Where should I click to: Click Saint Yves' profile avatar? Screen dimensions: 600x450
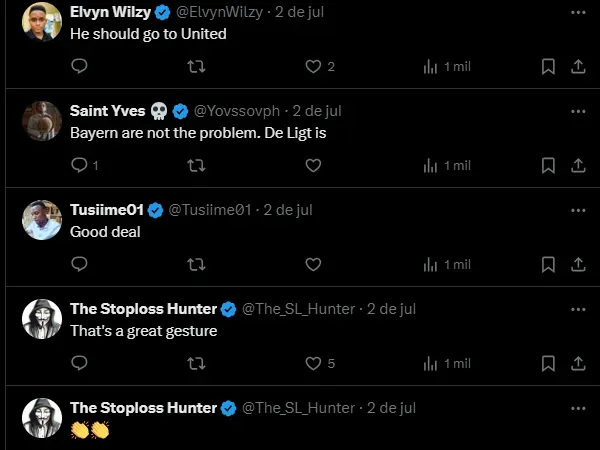click(x=42, y=120)
